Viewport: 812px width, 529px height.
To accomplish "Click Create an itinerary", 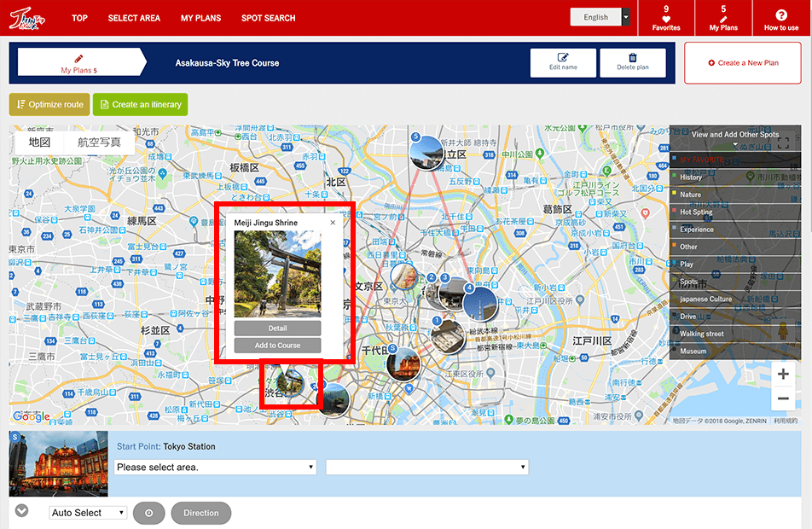I will (141, 105).
